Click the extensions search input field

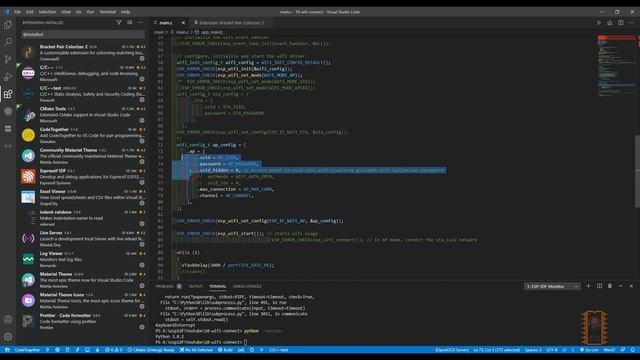pyautogui.click(x=83, y=34)
